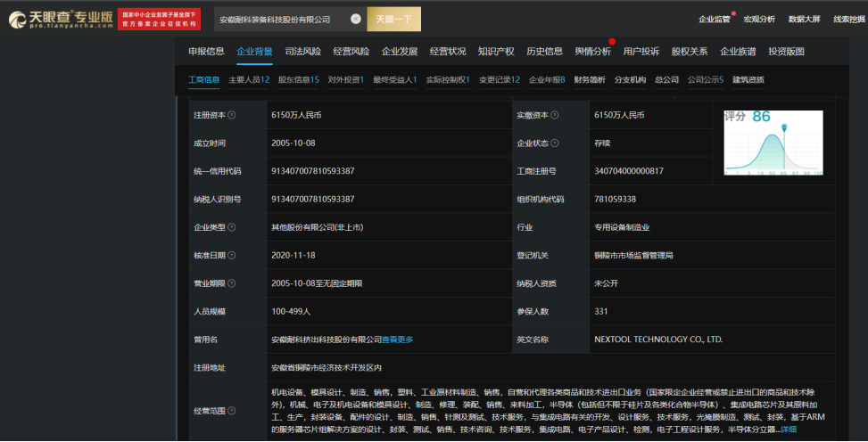Open help icon next to 企业状态
868x442 pixels.
(555, 143)
